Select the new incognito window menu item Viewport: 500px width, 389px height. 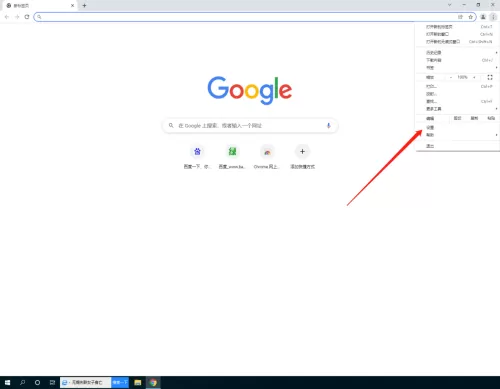tap(458, 42)
